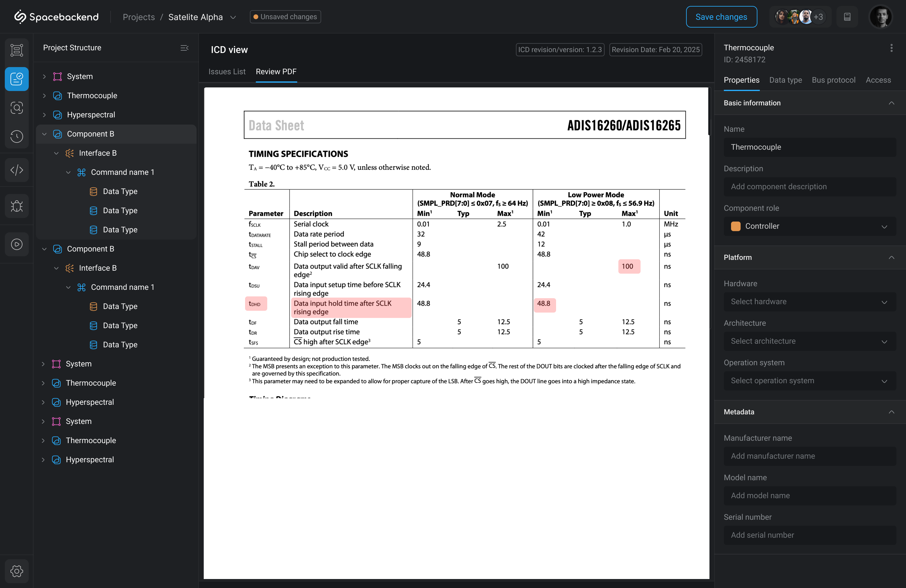
Task: Select the last Hyperspectral tree item
Action: pos(90,460)
